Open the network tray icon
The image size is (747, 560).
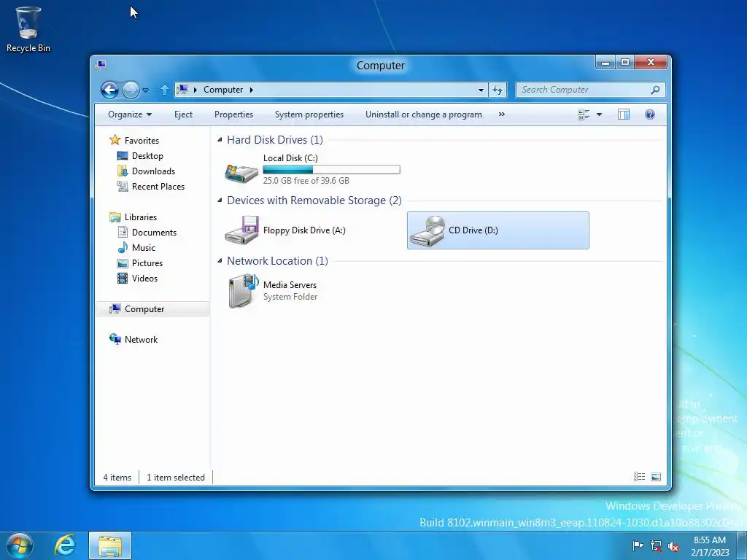point(656,545)
